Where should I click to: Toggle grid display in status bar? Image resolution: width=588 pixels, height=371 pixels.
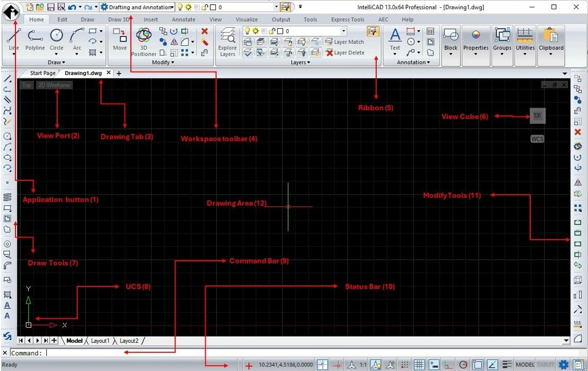click(x=419, y=364)
